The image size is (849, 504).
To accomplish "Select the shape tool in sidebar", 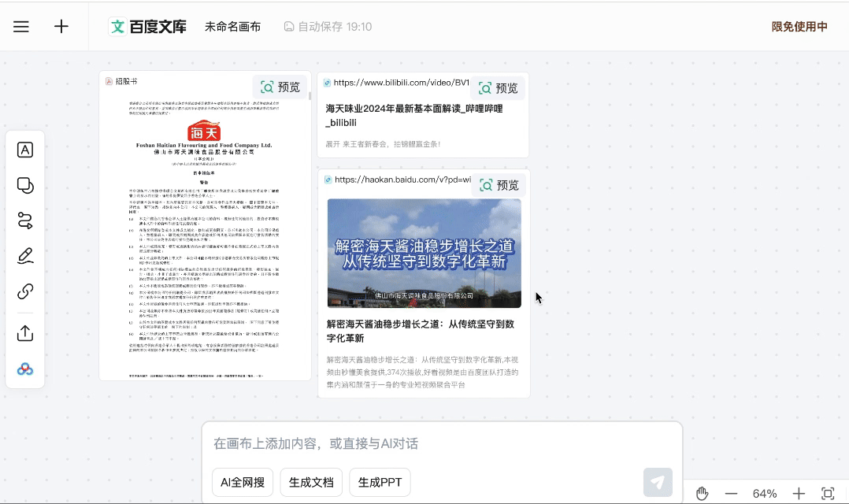I will tap(25, 186).
